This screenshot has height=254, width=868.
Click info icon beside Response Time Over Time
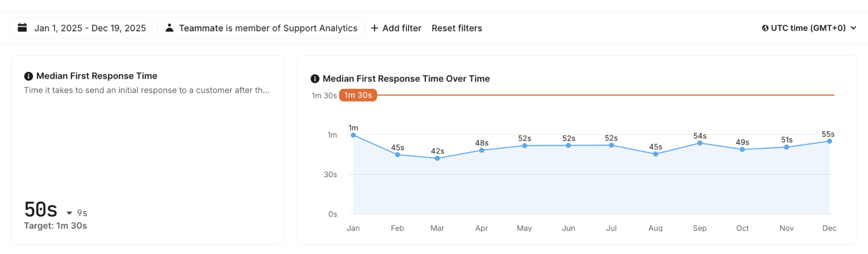pos(315,79)
